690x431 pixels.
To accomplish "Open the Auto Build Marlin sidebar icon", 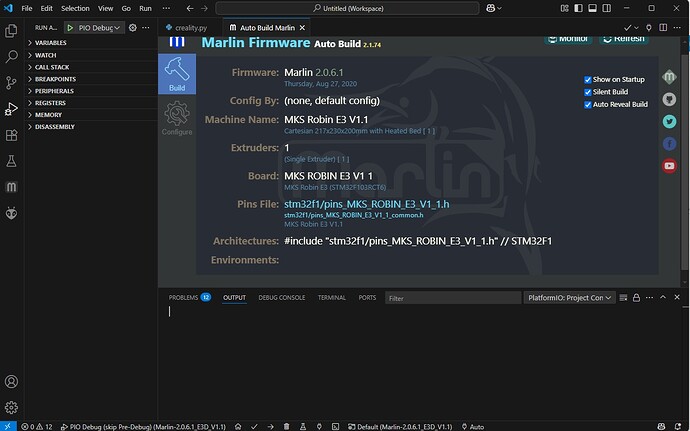I will [11, 187].
